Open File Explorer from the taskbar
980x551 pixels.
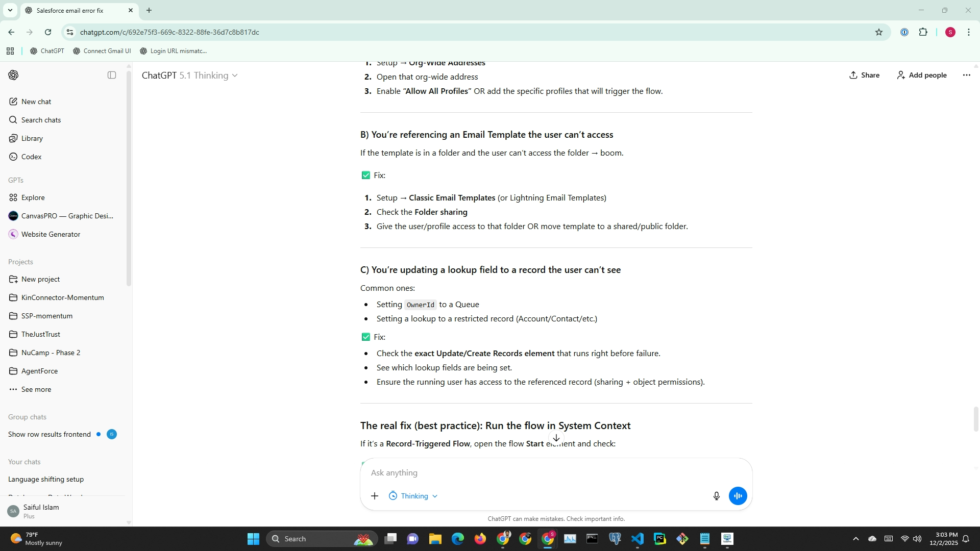[x=435, y=539]
